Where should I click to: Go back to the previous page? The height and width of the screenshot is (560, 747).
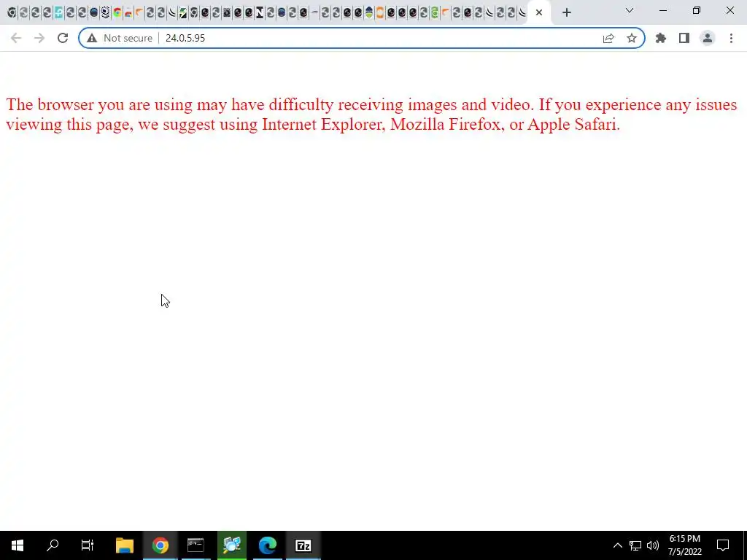(16, 38)
